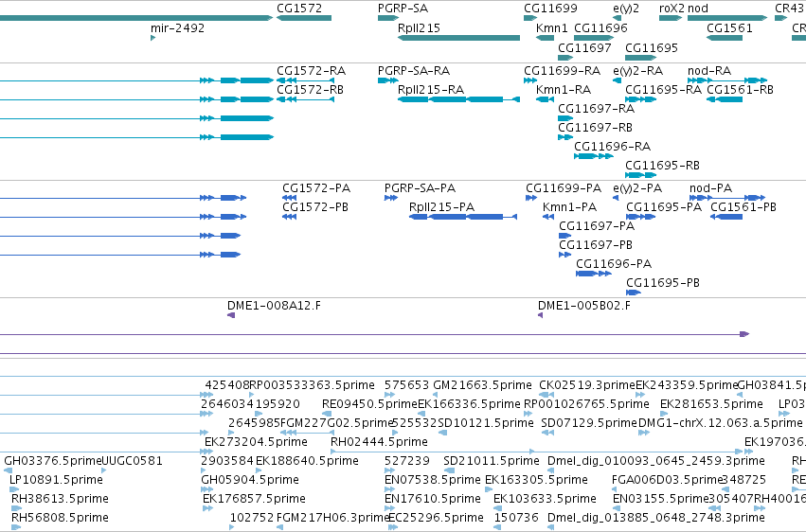Select the EK166336.5prime EST label
Image resolution: width=806 pixels, height=532 pixels.
470,404
